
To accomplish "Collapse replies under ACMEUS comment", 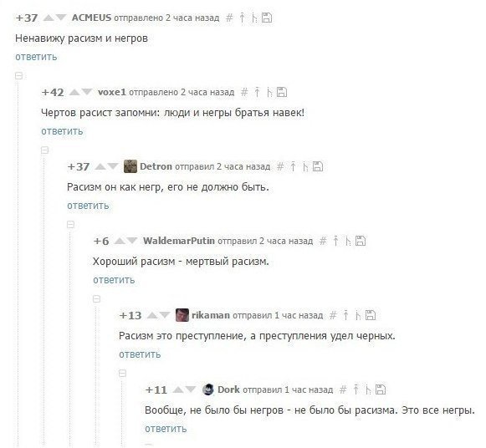I will tap(19, 75).
